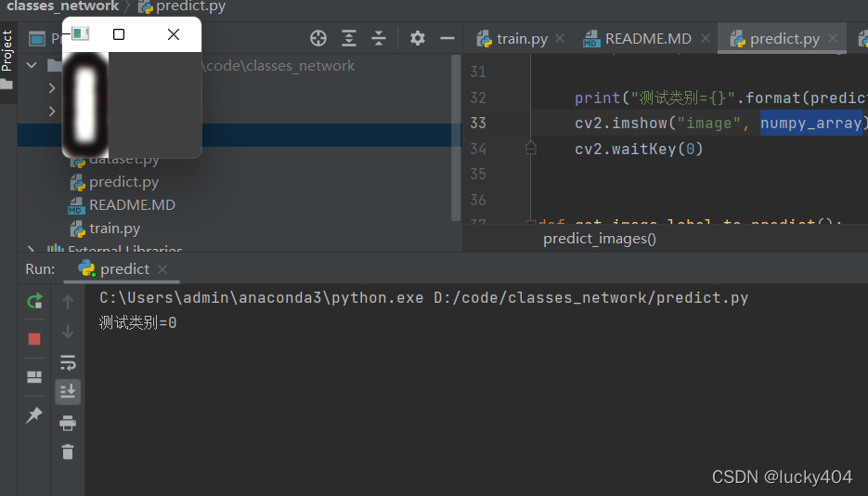
Task: Toggle scroll to end of output
Action: pyautogui.click(x=68, y=391)
